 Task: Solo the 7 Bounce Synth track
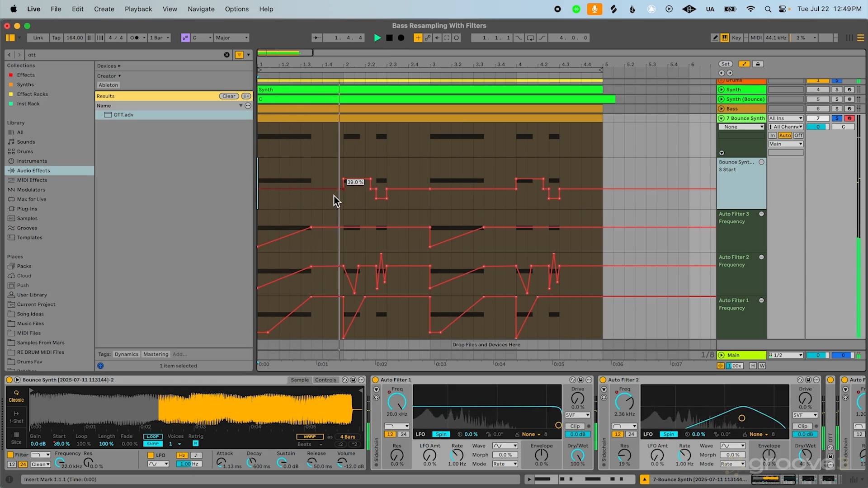click(836, 118)
